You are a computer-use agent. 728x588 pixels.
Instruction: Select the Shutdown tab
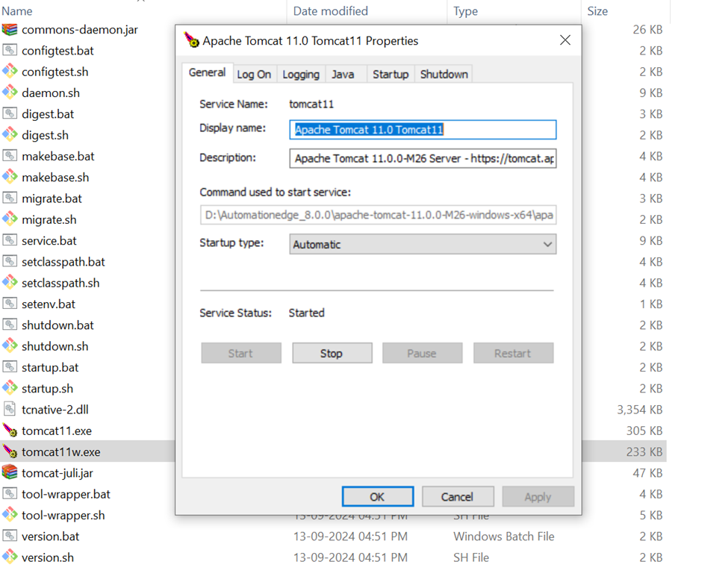443,73
